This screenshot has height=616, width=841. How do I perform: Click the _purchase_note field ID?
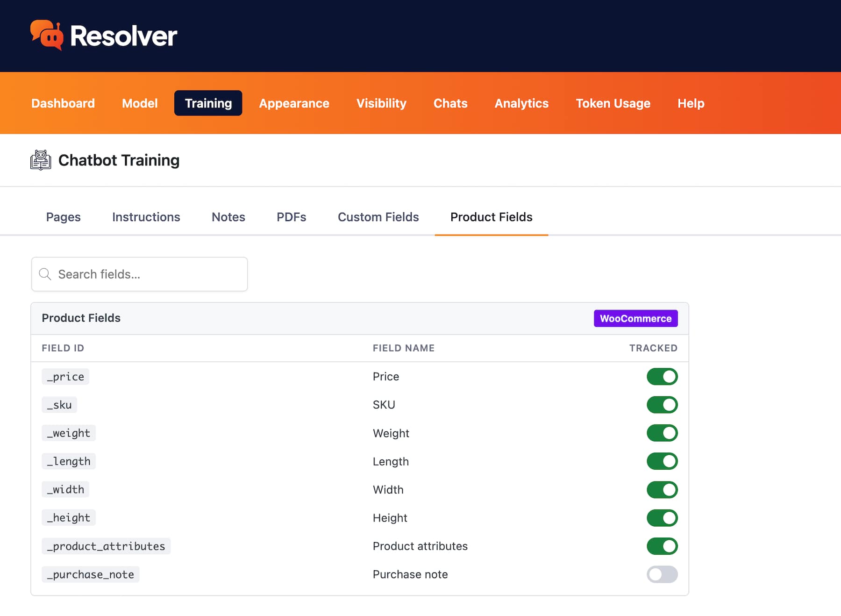click(x=91, y=574)
